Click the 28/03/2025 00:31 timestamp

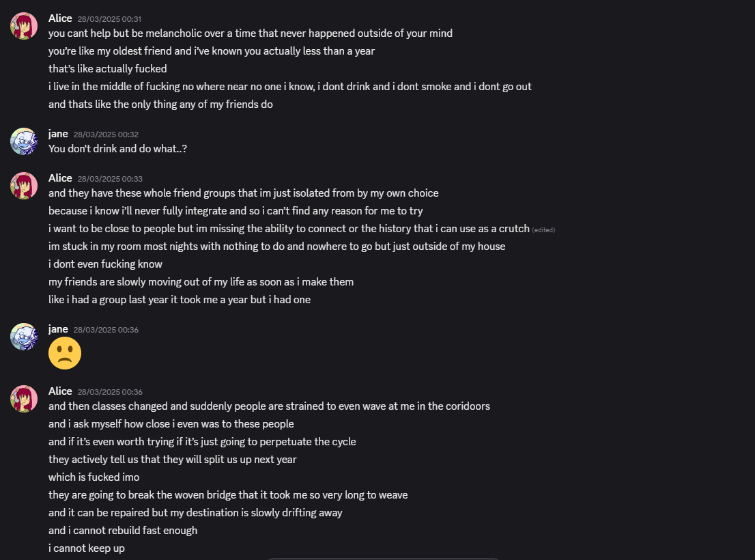(x=109, y=19)
